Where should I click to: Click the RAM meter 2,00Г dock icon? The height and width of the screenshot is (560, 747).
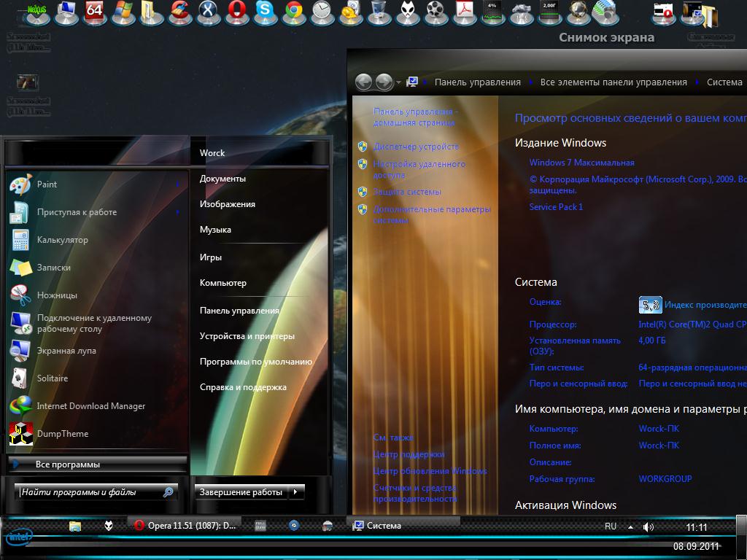(x=549, y=13)
